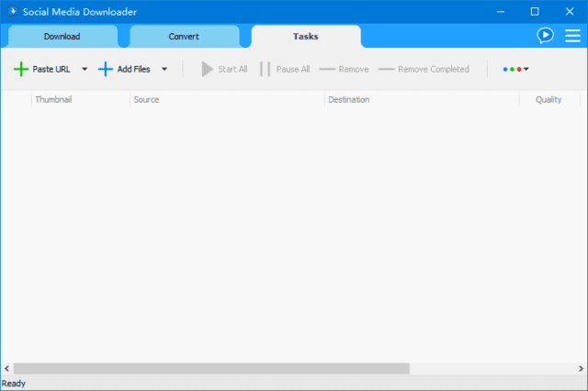Expand the Add Files dropdown arrow

coord(164,69)
